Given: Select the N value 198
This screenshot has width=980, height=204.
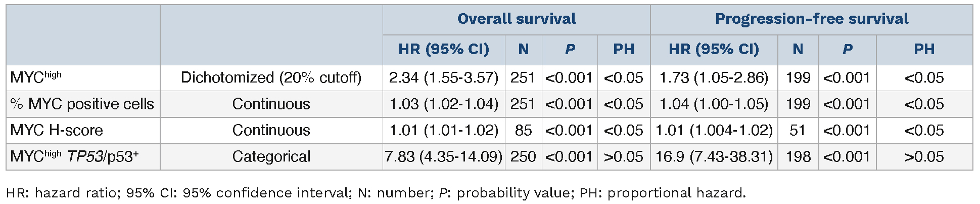Looking at the screenshot, I should [x=798, y=157].
